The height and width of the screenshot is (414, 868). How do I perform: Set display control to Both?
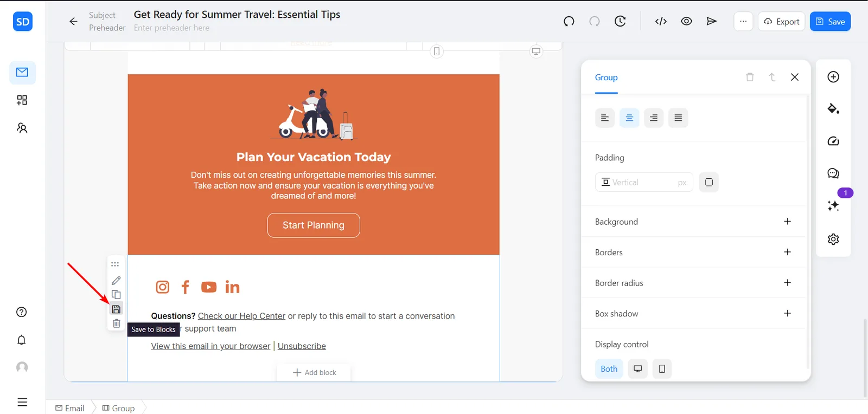pos(609,368)
